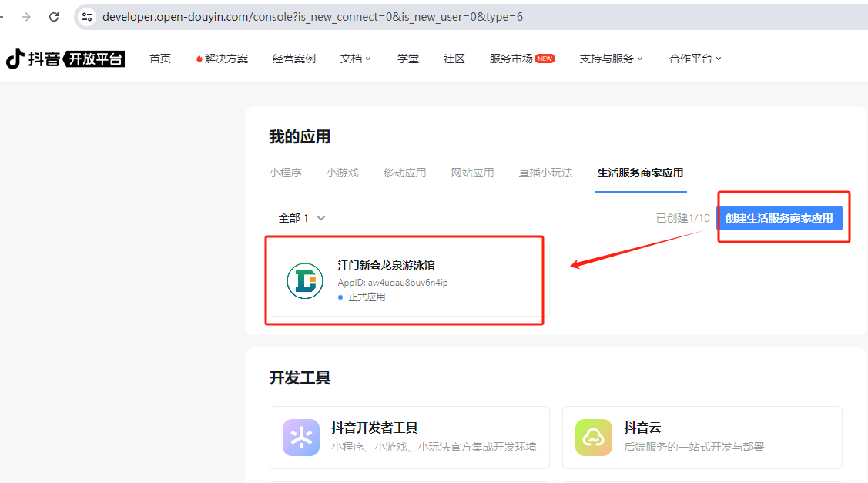
Task: Click the 创建生活服务商家应用 button
Action: (782, 218)
